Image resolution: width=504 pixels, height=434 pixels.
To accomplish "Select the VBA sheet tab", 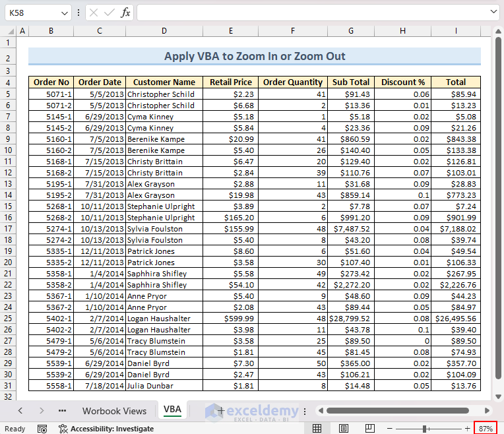I will (172, 410).
